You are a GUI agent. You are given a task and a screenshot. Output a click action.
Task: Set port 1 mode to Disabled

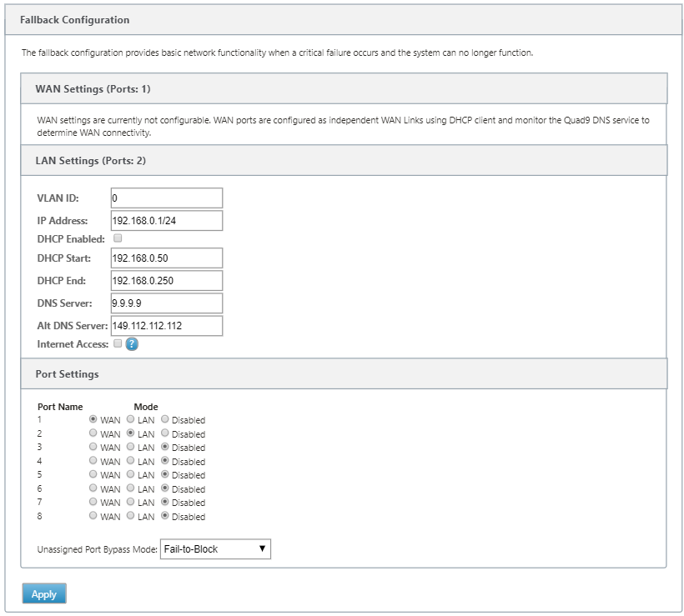pos(165,419)
